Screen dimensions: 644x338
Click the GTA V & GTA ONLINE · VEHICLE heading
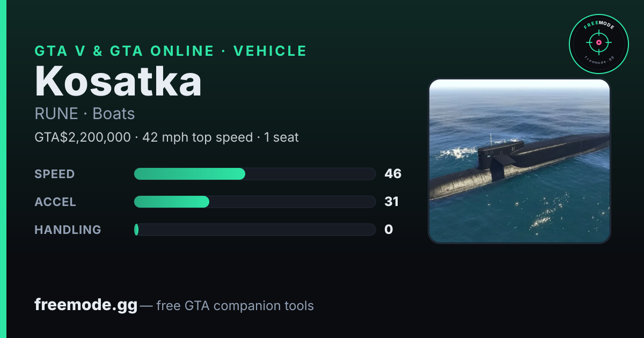pos(171,51)
